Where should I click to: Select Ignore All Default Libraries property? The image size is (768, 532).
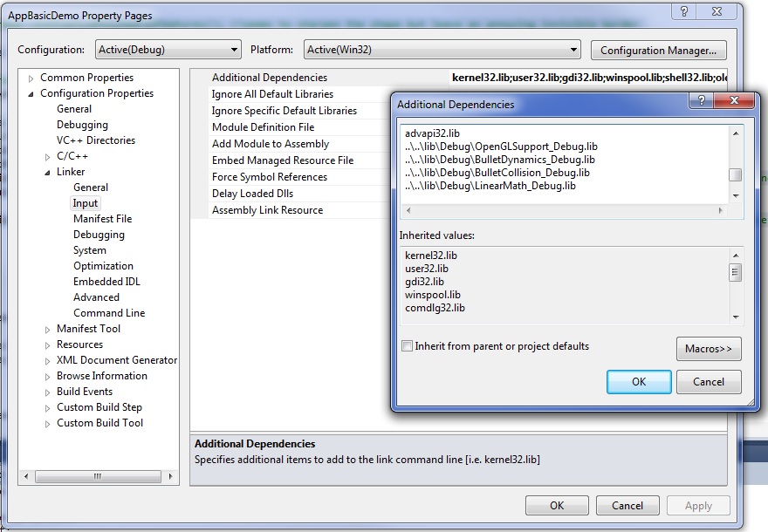pyautogui.click(x=272, y=94)
